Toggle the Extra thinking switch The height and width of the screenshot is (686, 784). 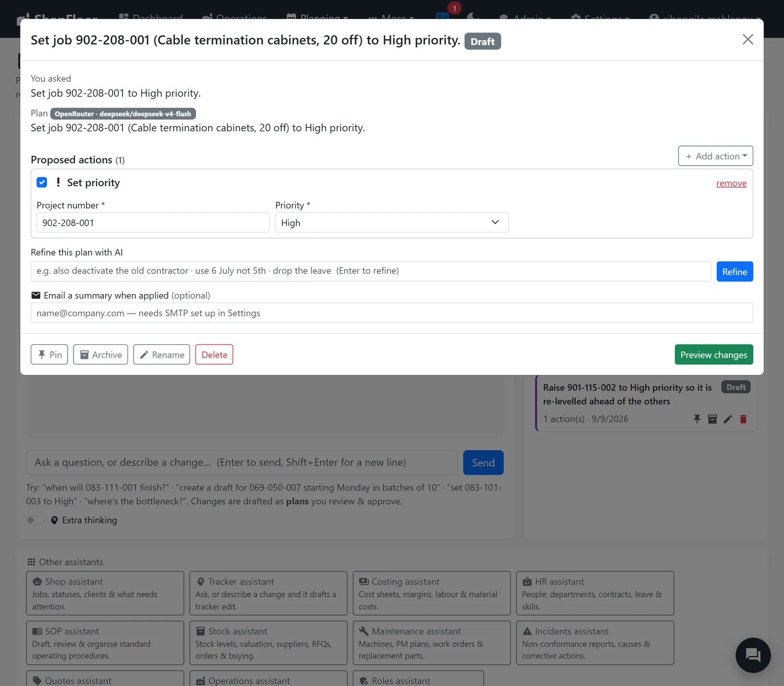coord(35,520)
